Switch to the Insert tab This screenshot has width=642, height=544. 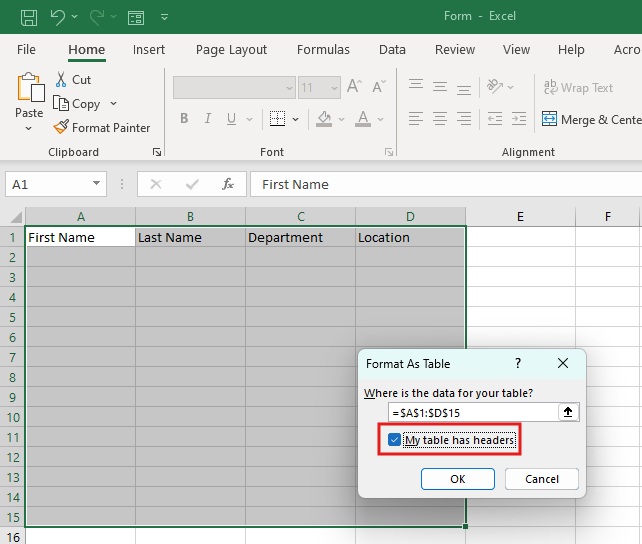tap(149, 50)
